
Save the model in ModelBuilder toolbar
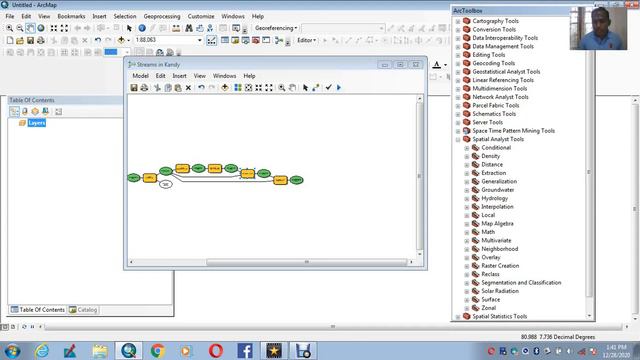point(134,88)
